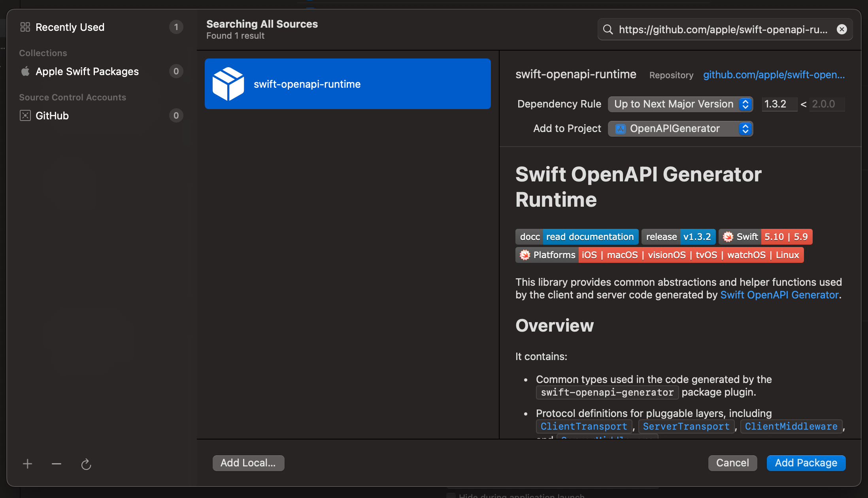Image resolution: width=868 pixels, height=498 pixels.
Task: Select Recently Used in the sidebar
Action: 102,27
